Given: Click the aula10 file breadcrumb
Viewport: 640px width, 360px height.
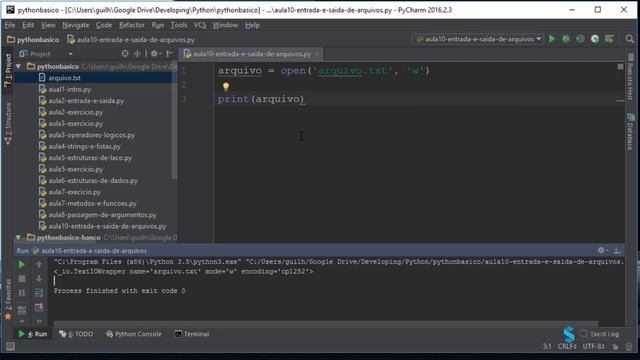Looking at the screenshot, I should click(x=131, y=40).
